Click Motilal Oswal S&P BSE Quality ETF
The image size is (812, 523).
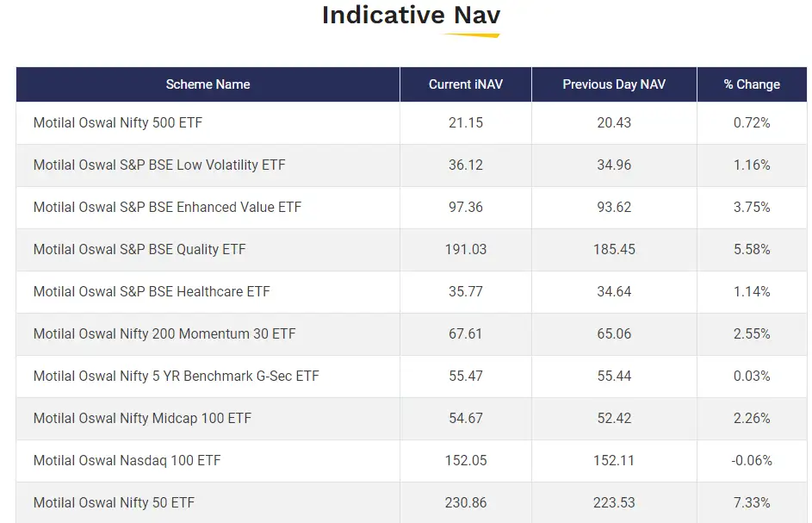139,250
